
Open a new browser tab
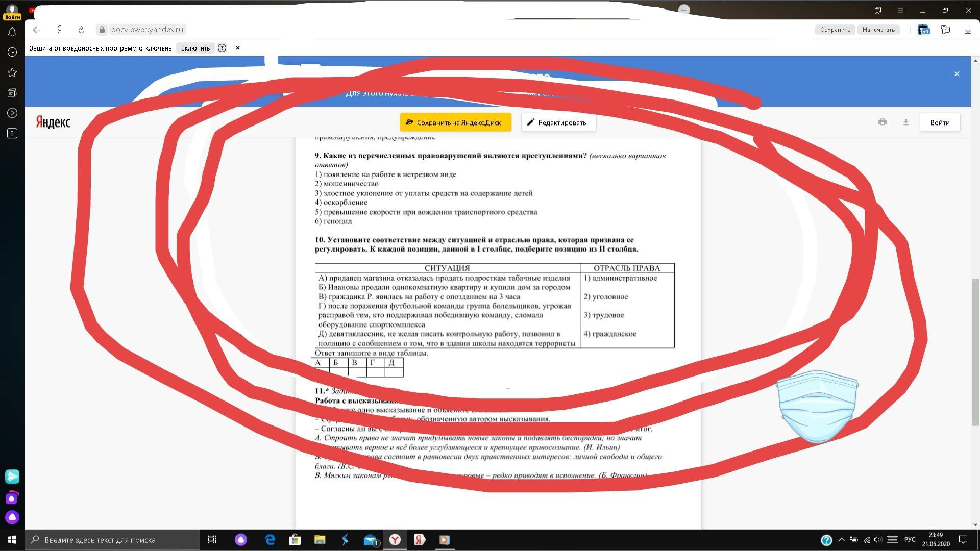(684, 10)
